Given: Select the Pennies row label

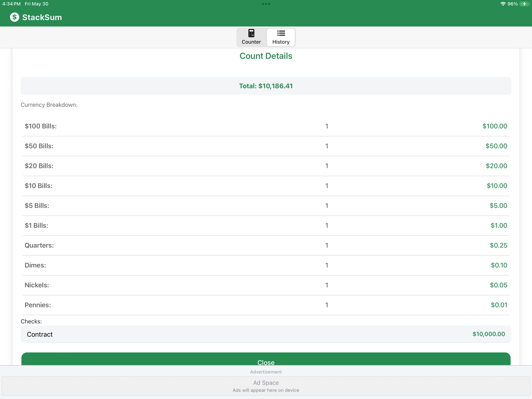Looking at the screenshot, I should point(38,305).
